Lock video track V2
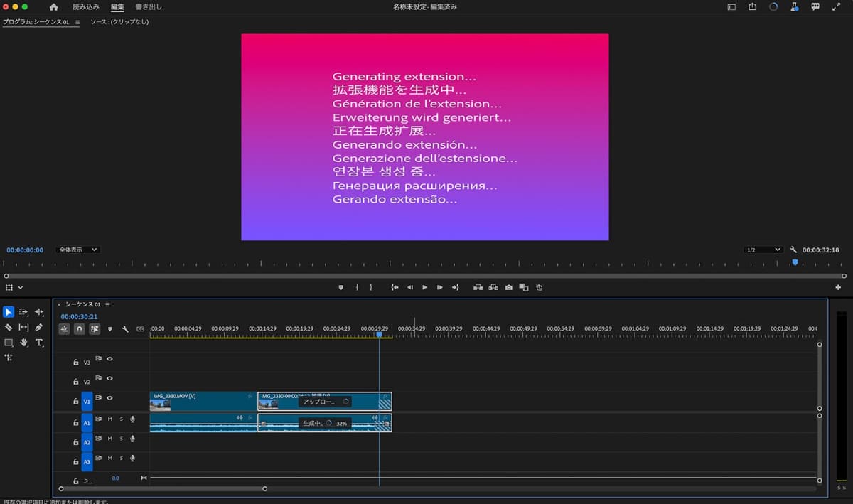Screen dimensions: 853x504 click(x=75, y=380)
